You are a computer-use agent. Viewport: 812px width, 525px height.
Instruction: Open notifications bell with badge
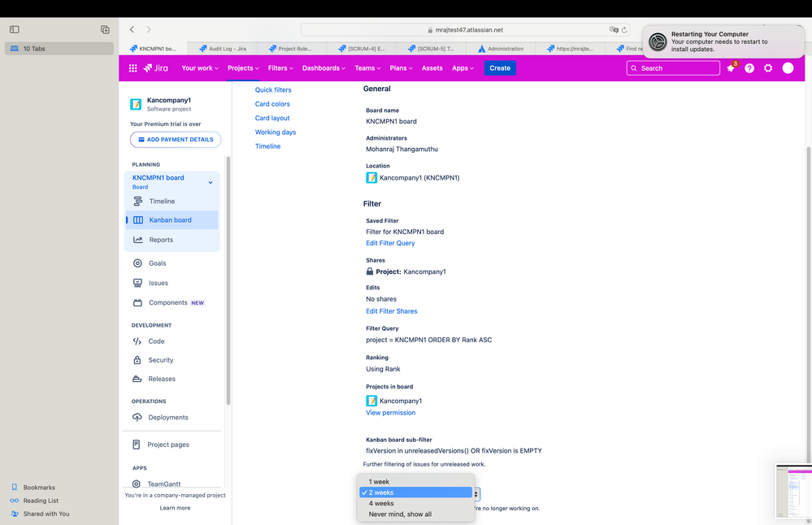point(731,67)
